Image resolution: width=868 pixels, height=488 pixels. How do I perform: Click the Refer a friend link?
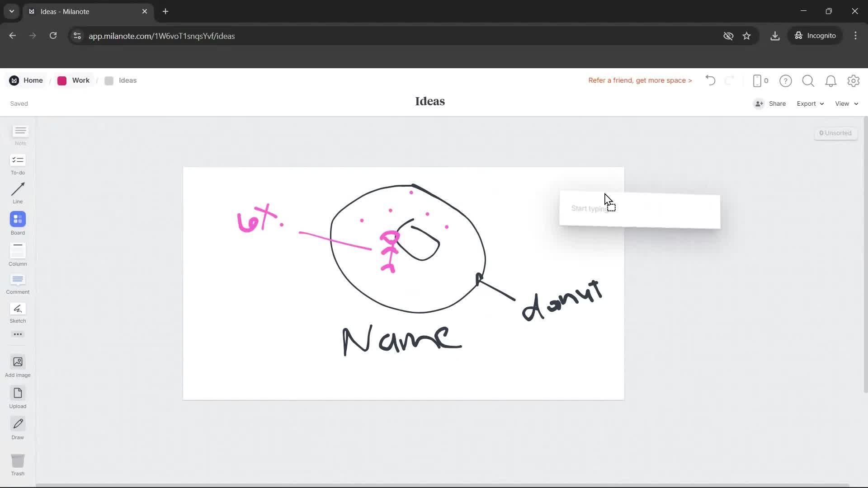pyautogui.click(x=640, y=80)
